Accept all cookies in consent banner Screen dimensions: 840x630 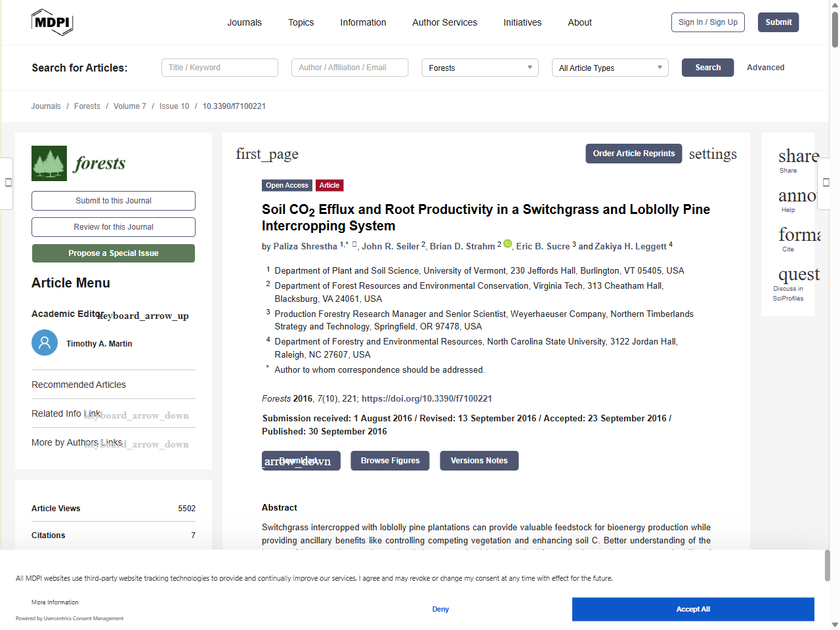tap(692, 609)
